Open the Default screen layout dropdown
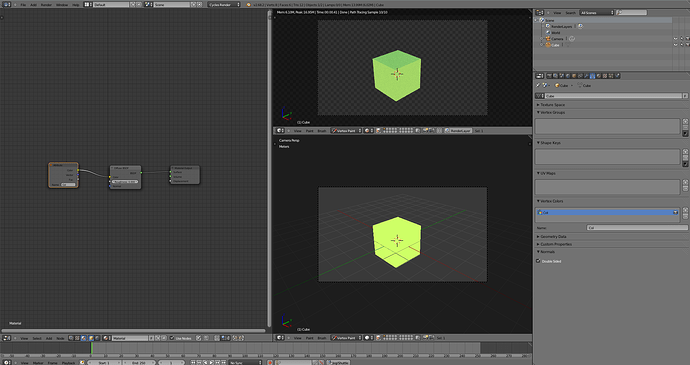This screenshot has width=690, height=365. pos(88,4)
